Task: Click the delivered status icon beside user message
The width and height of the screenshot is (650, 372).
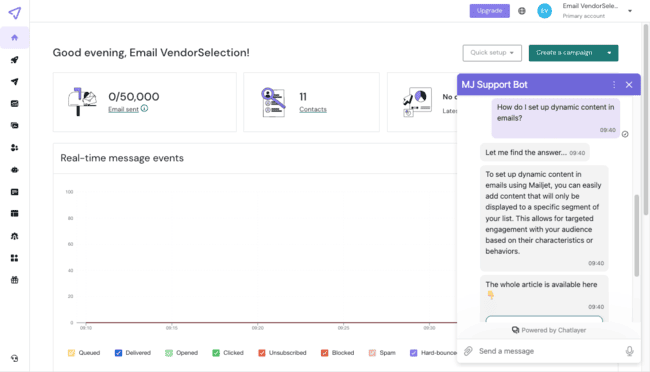Action: [x=625, y=134]
